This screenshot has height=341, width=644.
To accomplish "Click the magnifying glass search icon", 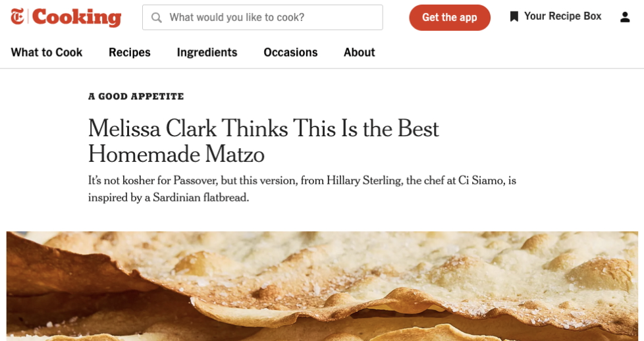I will coord(157,18).
